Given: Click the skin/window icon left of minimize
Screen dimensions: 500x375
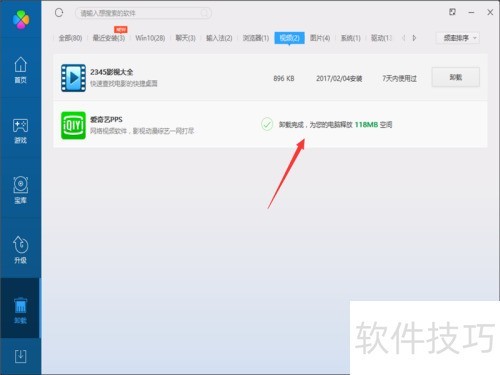Looking at the screenshot, I should 452,12.
